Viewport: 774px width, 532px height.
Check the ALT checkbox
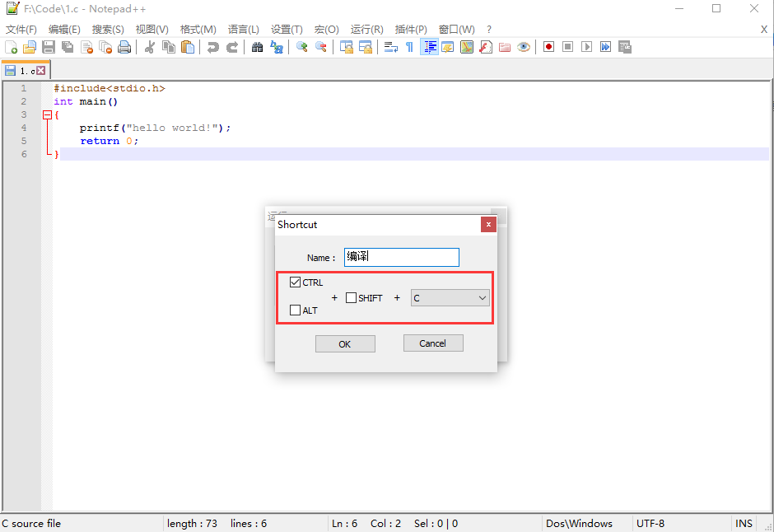coord(295,310)
